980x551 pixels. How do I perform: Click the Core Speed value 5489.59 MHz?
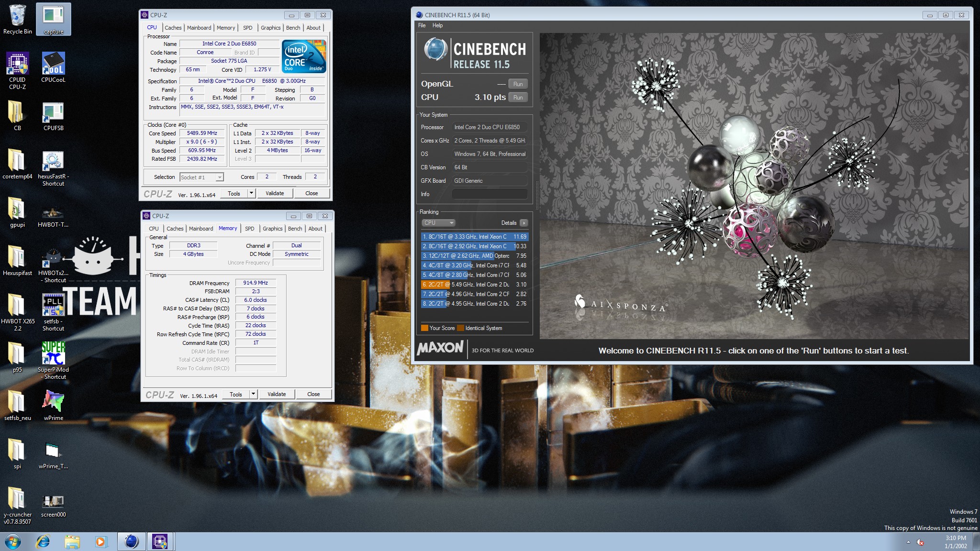[202, 133]
